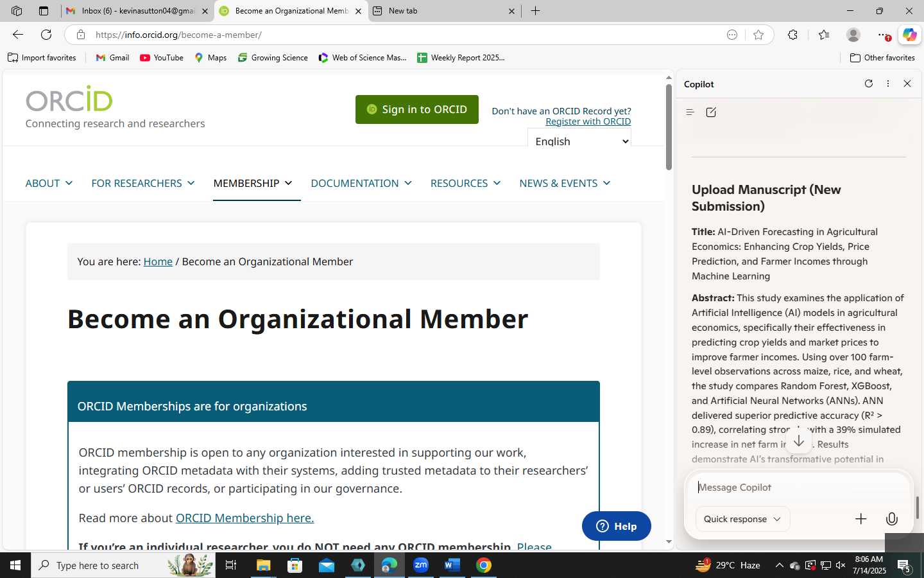Jump to latest Copilot message arrow
The image size is (924, 578).
[x=799, y=441]
